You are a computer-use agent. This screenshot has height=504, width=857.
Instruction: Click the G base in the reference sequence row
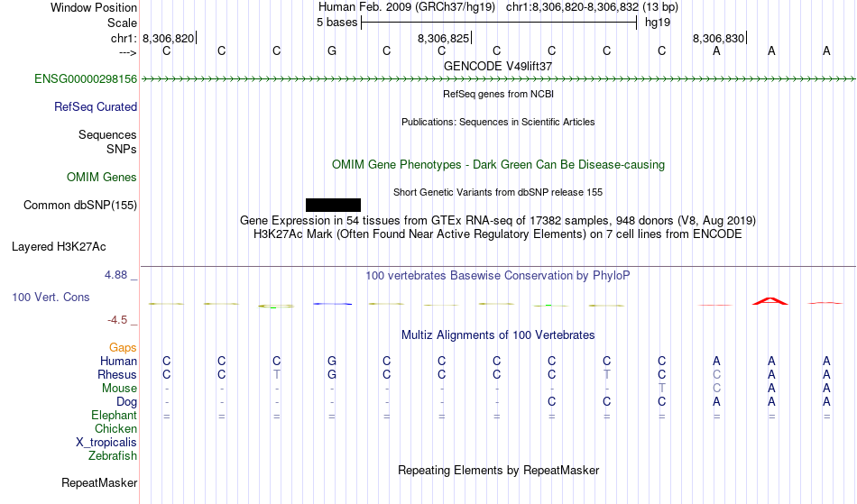tap(332, 51)
